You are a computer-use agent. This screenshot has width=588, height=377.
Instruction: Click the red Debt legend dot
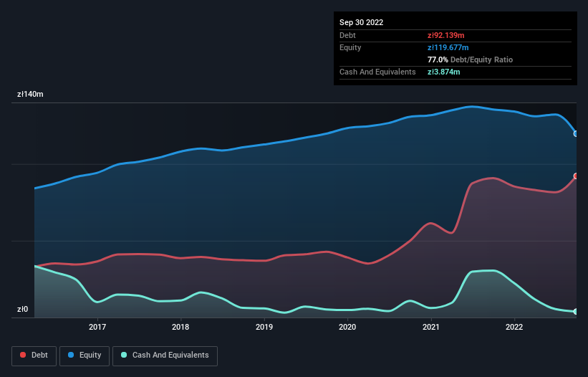click(23, 355)
